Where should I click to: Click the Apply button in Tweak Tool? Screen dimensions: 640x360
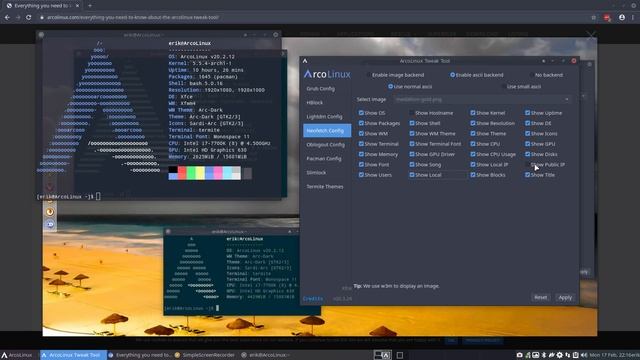tap(565, 298)
